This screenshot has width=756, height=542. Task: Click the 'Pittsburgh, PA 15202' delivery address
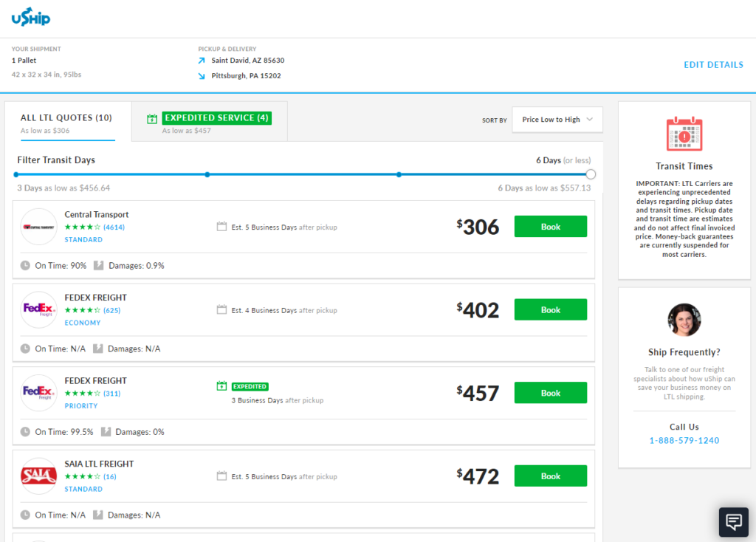tap(246, 76)
